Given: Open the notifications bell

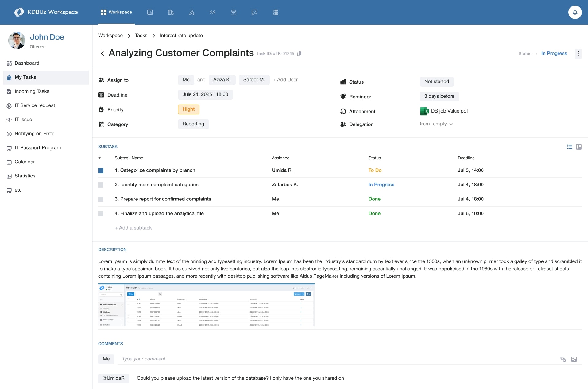Looking at the screenshot, I should [x=575, y=12].
